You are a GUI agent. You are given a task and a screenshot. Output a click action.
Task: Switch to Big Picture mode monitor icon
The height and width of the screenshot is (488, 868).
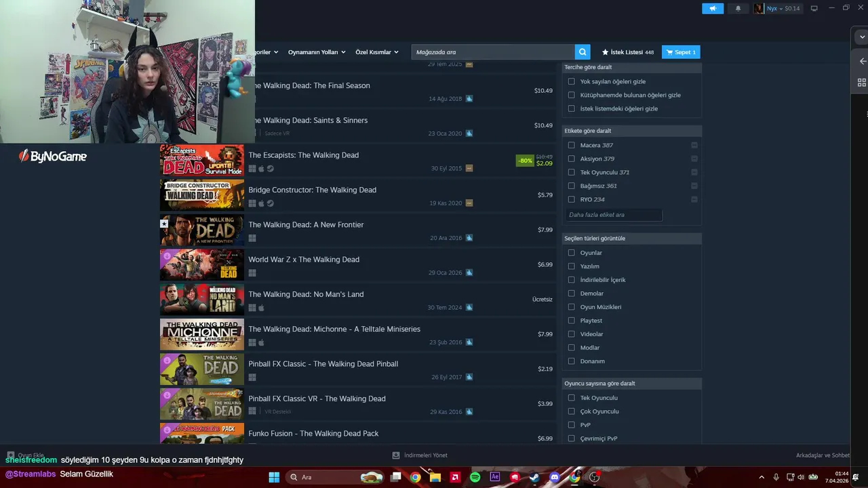[x=814, y=8]
